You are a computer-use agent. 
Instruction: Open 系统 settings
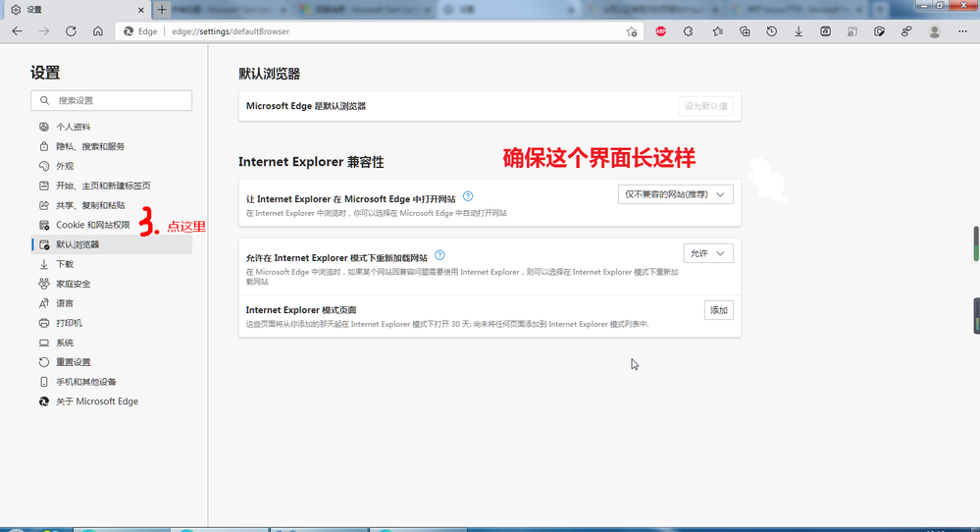point(111,343)
